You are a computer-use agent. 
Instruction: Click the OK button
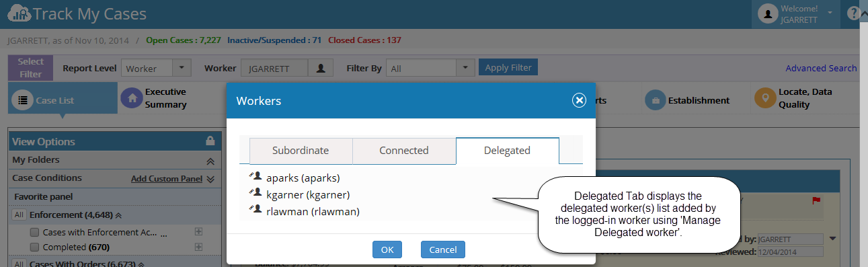[387, 250]
